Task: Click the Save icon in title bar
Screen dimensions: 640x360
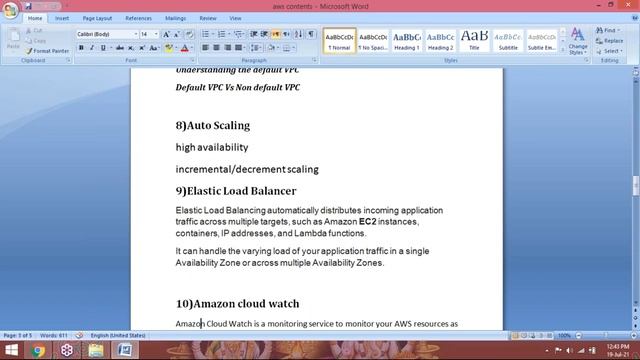Action: tap(28, 6)
